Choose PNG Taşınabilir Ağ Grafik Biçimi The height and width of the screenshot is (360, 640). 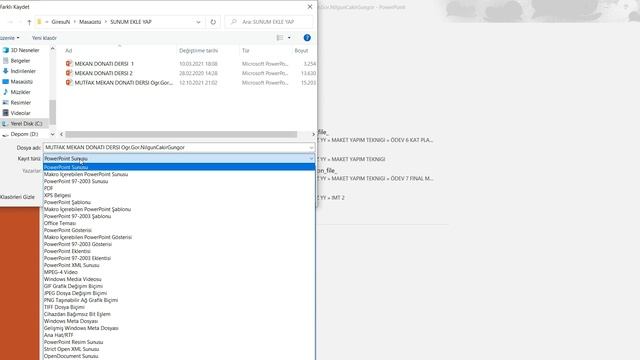(x=179, y=300)
